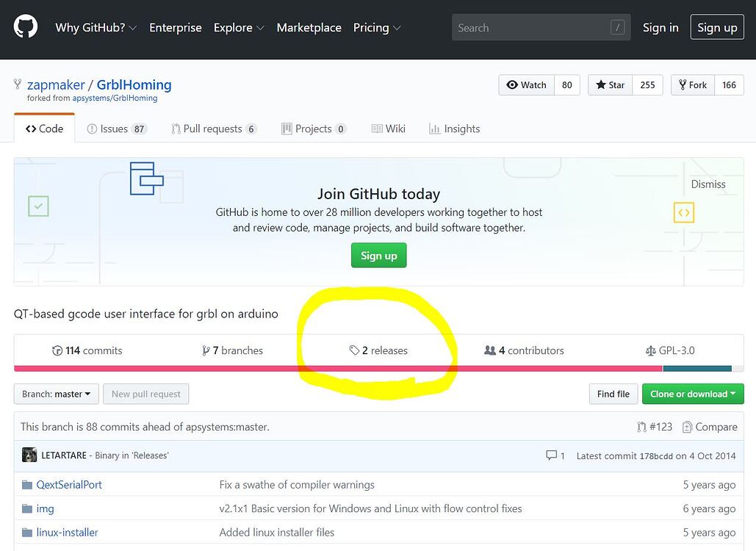This screenshot has height=551, width=756.
Task: Expand the Explore dropdown
Action: 238,28
